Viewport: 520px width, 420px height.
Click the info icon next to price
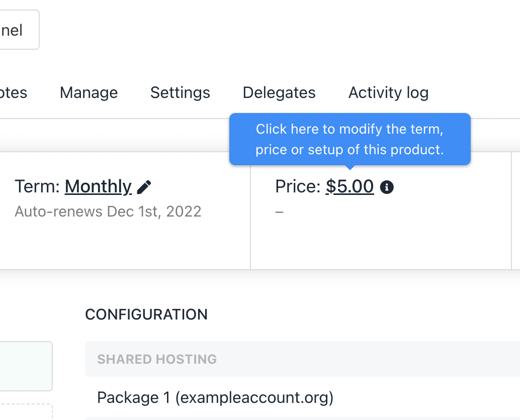click(x=387, y=187)
